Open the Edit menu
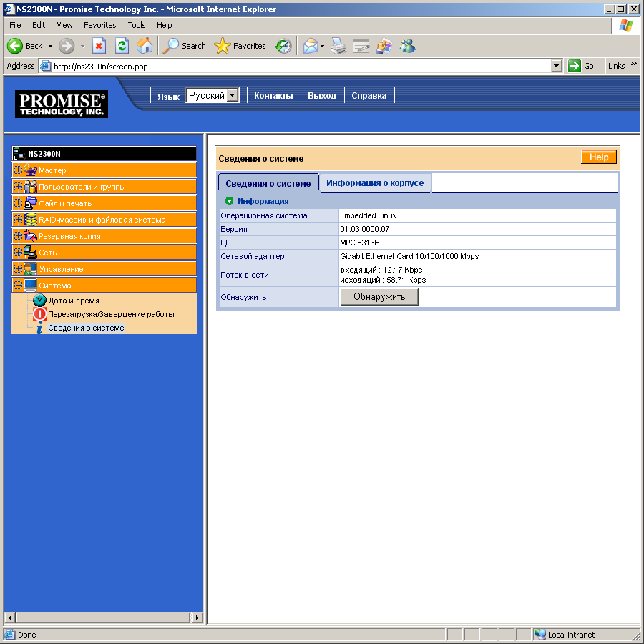The width and height of the screenshot is (644, 644). click(x=39, y=25)
